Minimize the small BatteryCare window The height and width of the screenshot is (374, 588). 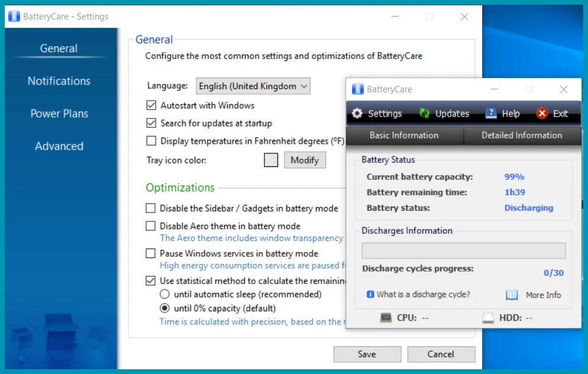point(495,89)
